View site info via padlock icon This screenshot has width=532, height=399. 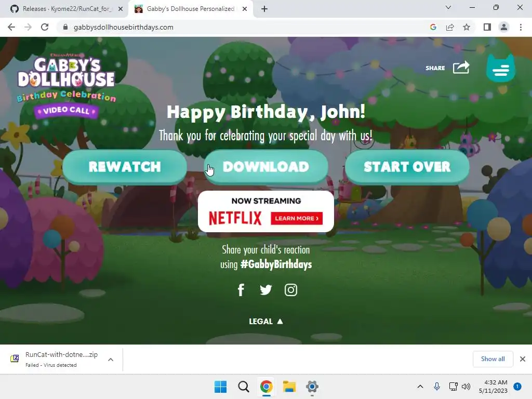[65, 27]
